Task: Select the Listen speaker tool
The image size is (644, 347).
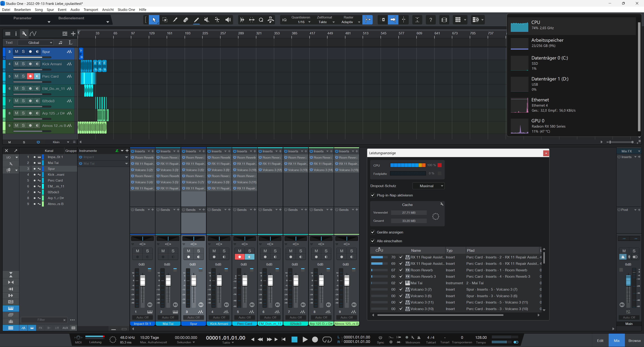Action: click(x=228, y=20)
